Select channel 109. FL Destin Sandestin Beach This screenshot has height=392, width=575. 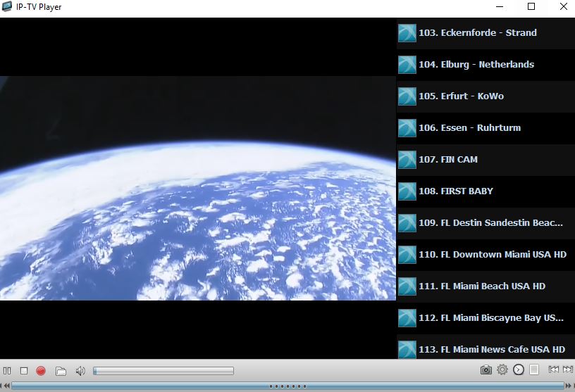[x=486, y=223]
